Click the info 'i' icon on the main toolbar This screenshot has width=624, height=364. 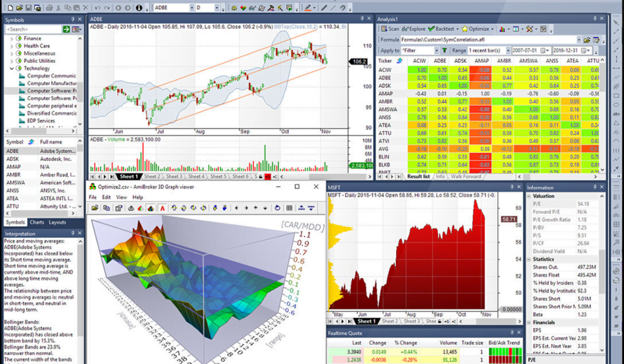pos(139,7)
